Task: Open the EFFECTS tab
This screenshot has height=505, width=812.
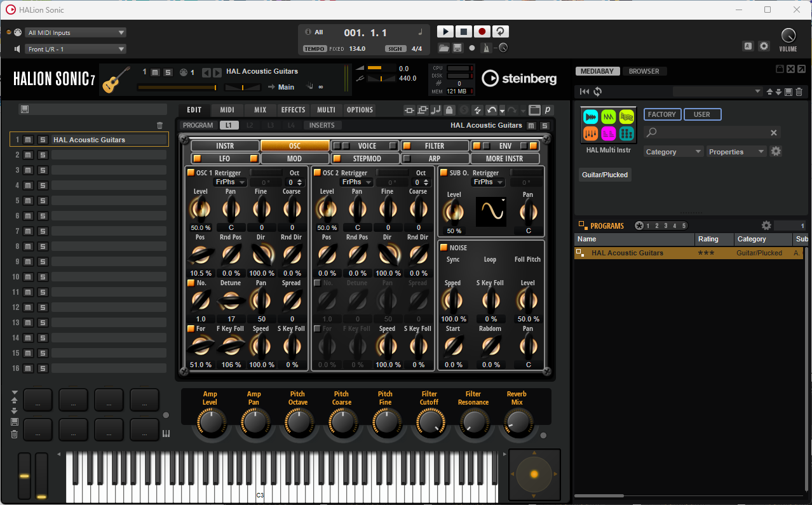Action: coord(294,110)
